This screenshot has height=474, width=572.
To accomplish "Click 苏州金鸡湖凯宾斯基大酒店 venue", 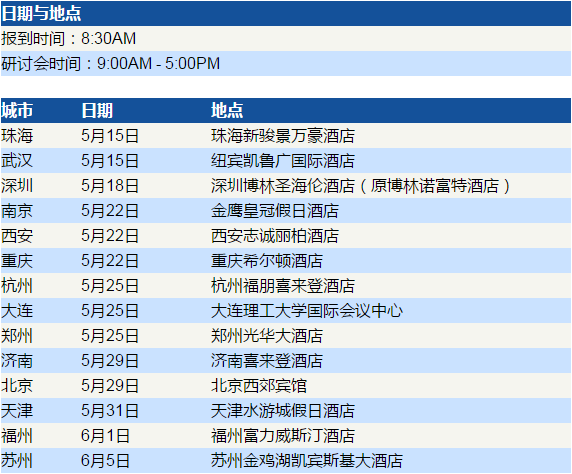I will coord(307,461).
